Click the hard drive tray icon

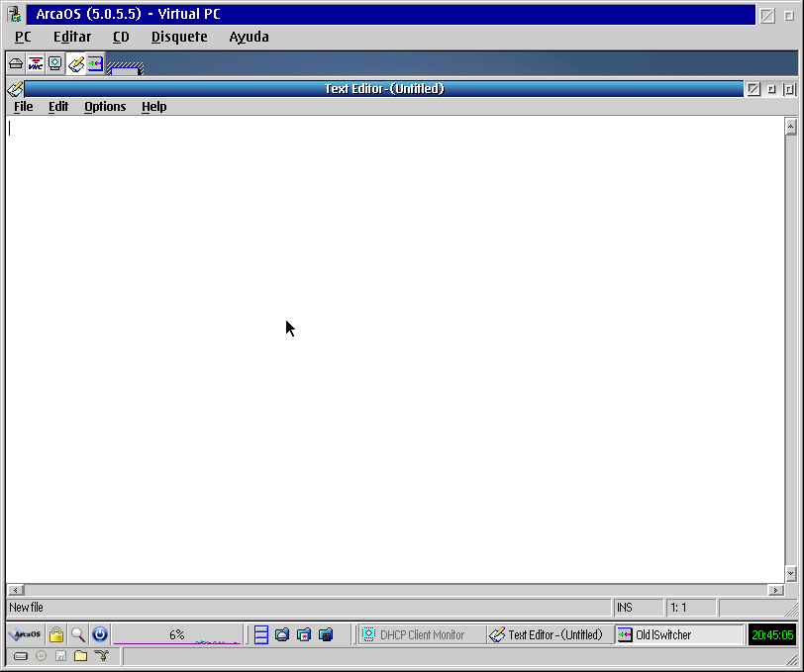pyautogui.click(x=20, y=656)
